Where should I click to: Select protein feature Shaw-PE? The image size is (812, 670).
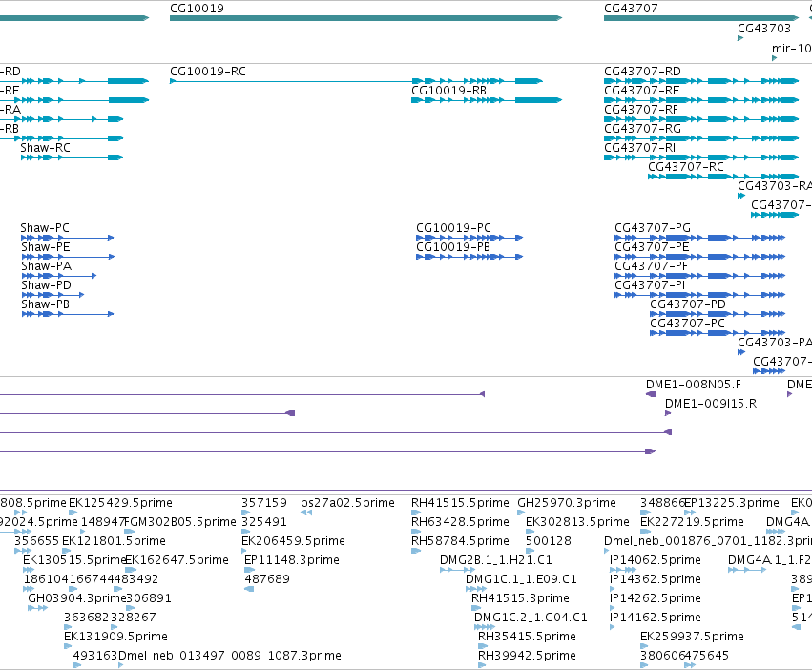[x=68, y=257]
